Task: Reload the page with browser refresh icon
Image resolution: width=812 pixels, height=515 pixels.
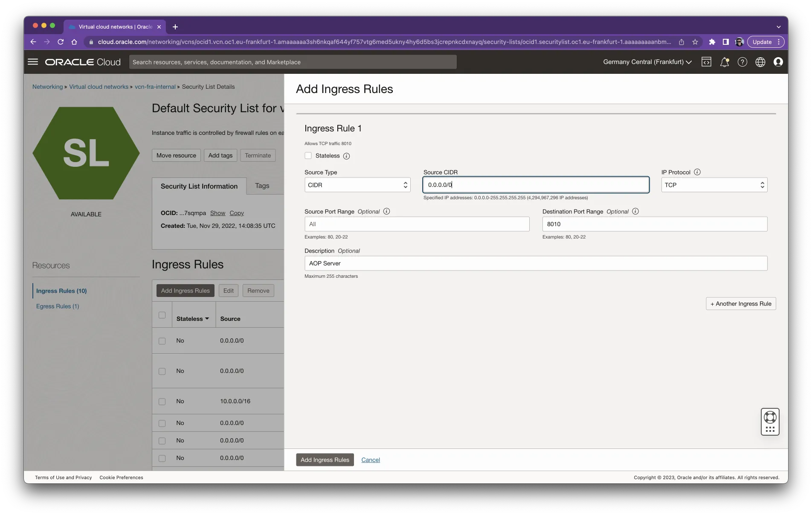Action: (61, 42)
